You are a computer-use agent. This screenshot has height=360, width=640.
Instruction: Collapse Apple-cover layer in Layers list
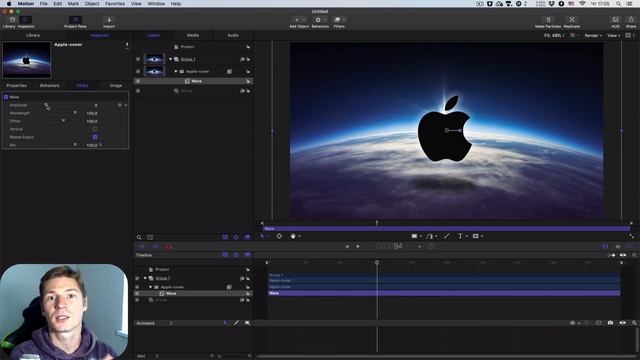pos(176,71)
